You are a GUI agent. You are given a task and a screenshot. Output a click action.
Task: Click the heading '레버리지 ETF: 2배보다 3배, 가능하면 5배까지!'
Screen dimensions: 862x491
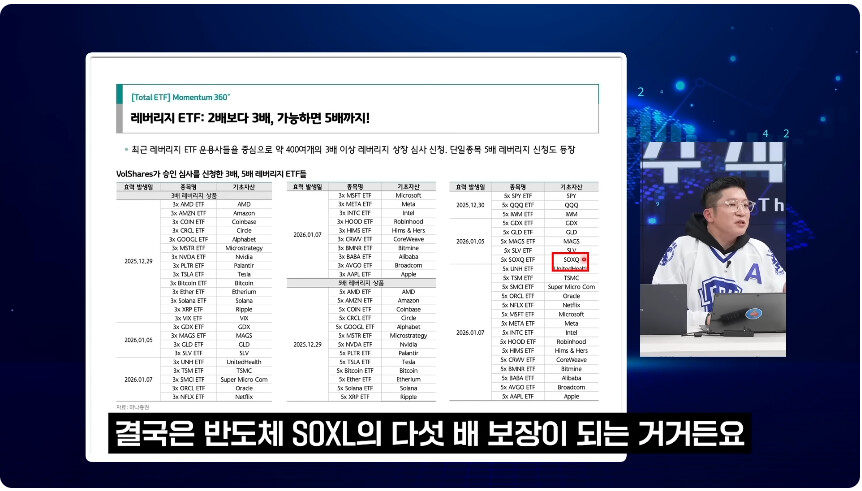(x=250, y=118)
